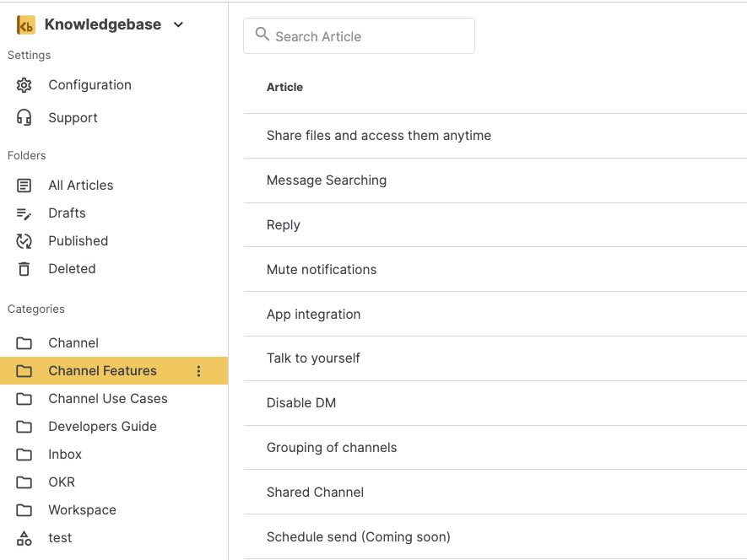Click the Support headset icon

click(24, 117)
